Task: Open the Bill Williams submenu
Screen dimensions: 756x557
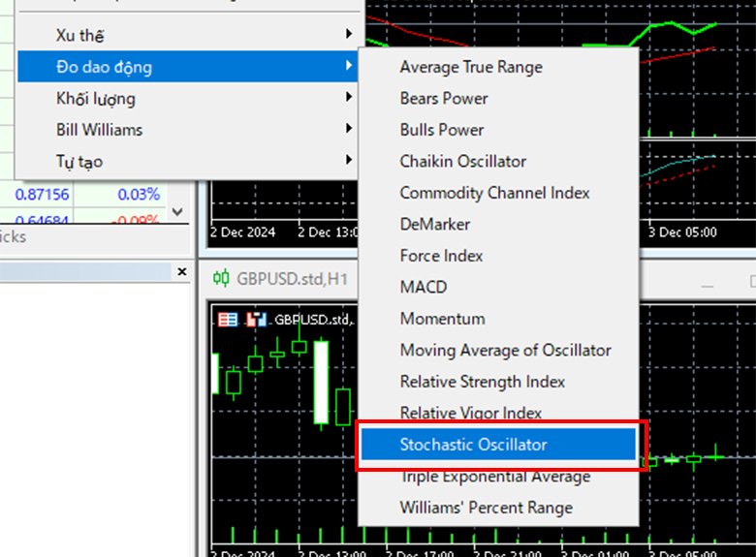Action: click(188, 130)
